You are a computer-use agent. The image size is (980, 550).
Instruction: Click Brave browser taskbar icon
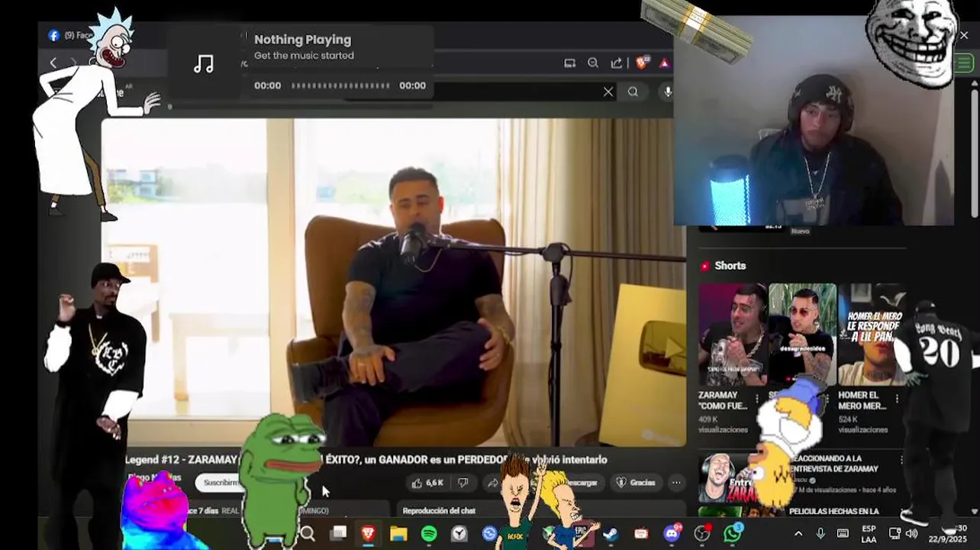click(x=368, y=533)
